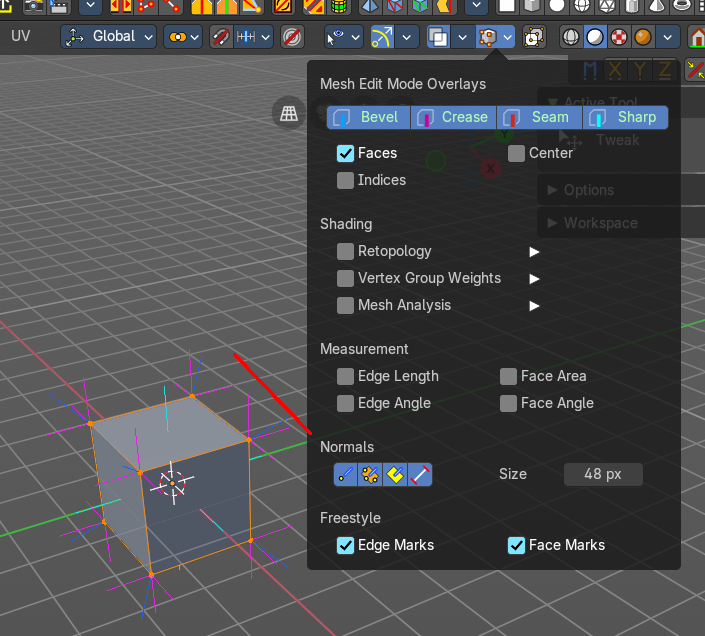The image size is (705, 636).
Task: Enable the Indices checkbox
Action: click(x=345, y=180)
